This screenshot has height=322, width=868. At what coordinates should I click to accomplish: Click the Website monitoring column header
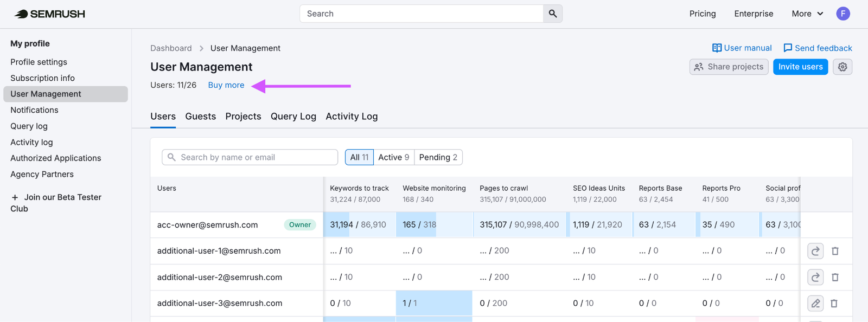(434, 188)
